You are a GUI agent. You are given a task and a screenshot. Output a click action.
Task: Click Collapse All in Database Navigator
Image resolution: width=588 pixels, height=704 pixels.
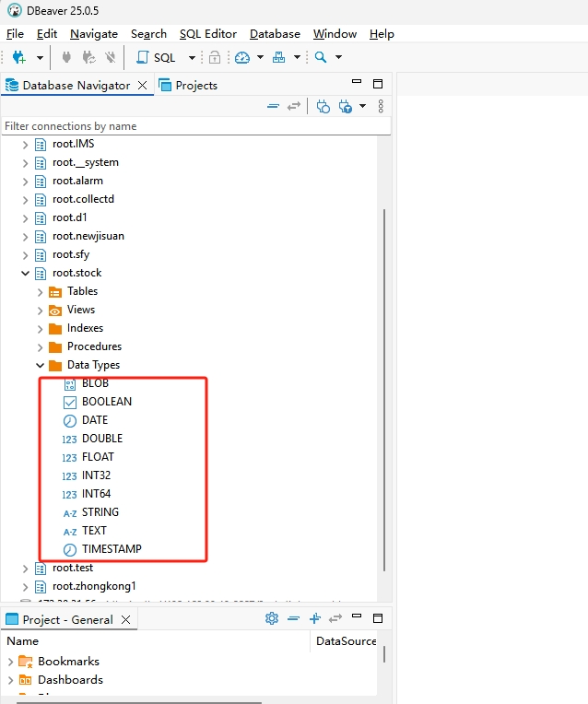(x=273, y=106)
